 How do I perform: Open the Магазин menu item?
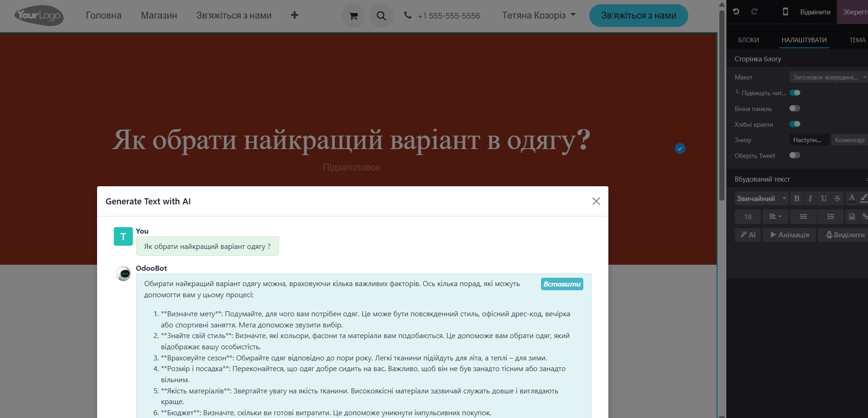[x=159, y=15]
